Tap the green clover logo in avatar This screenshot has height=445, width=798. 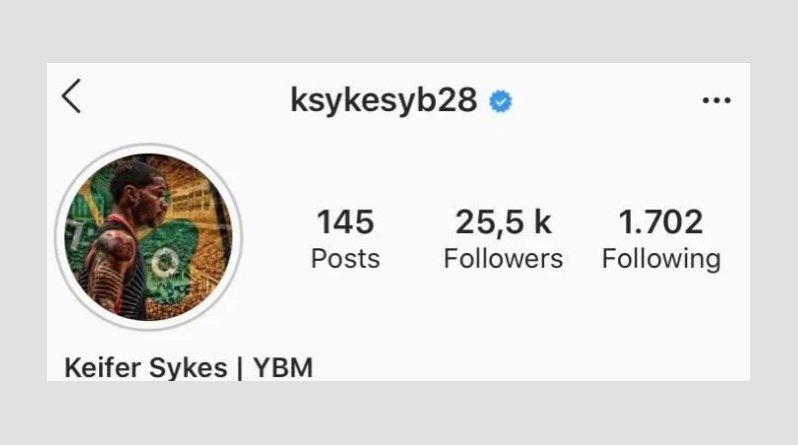pyautogui.click(x=170, y=260)
